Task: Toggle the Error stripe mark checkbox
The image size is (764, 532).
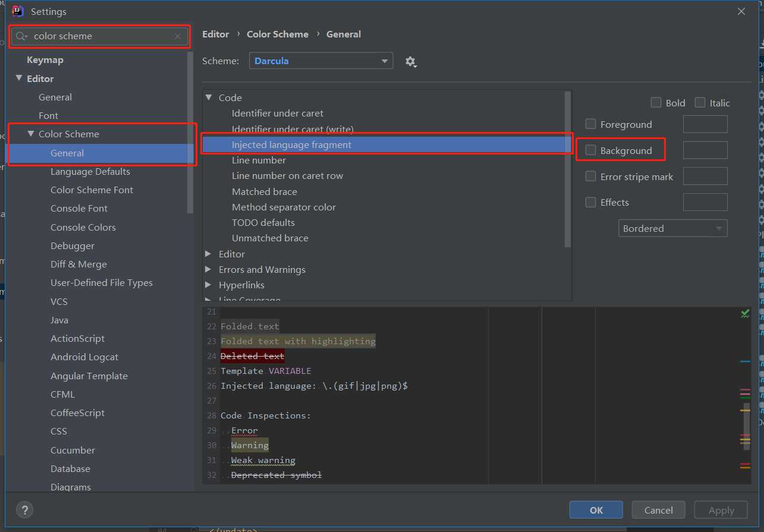Action: tap(590, 176)
